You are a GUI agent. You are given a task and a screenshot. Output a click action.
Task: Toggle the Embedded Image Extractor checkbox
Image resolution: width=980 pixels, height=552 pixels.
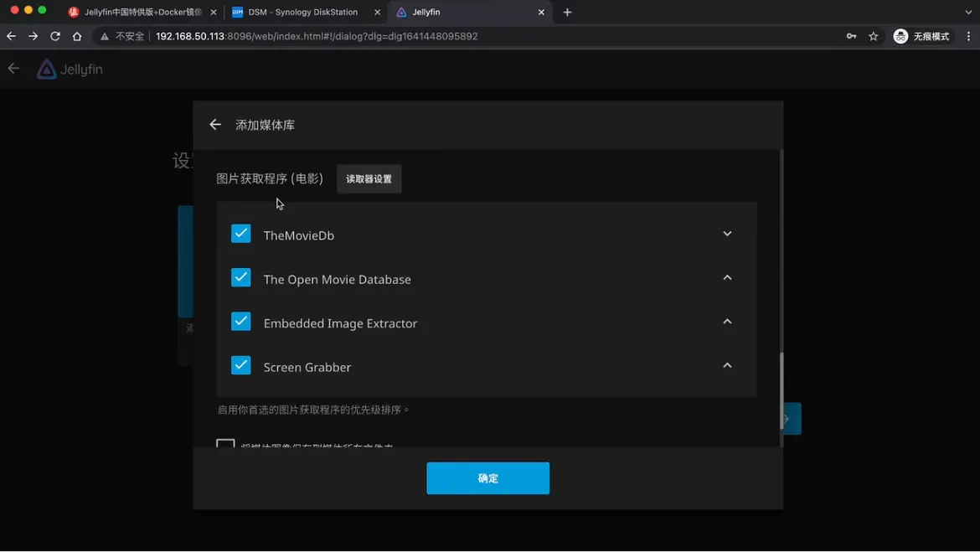241,322
